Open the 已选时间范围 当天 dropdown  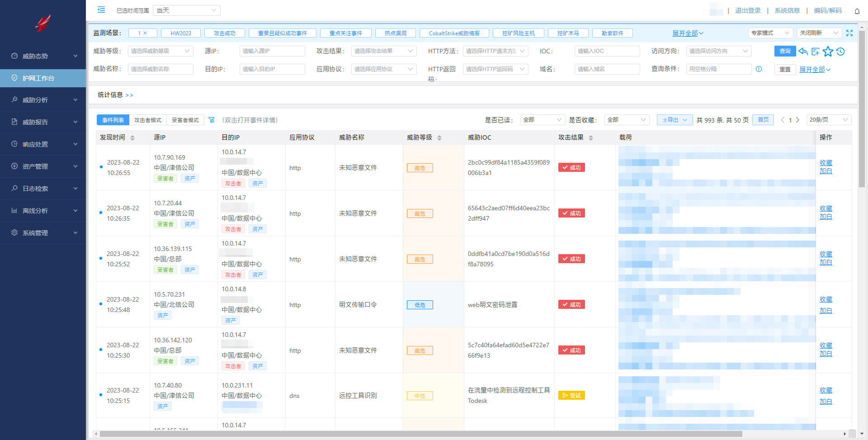coord(187,10)
